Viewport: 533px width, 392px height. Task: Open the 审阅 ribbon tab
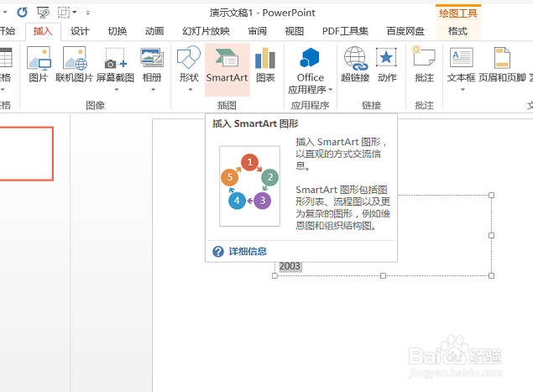[x=257, y=31]
